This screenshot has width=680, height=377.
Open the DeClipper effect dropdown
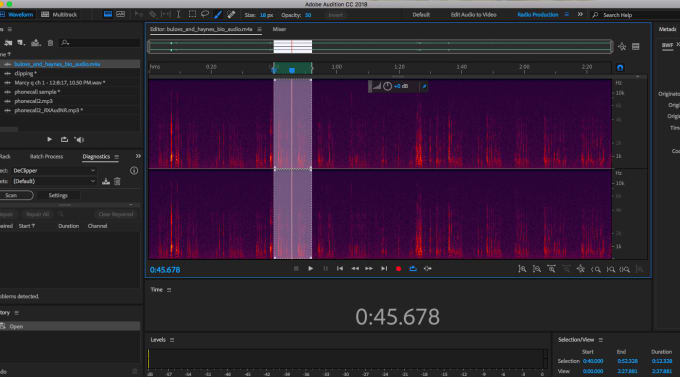(x=54, y=171)
